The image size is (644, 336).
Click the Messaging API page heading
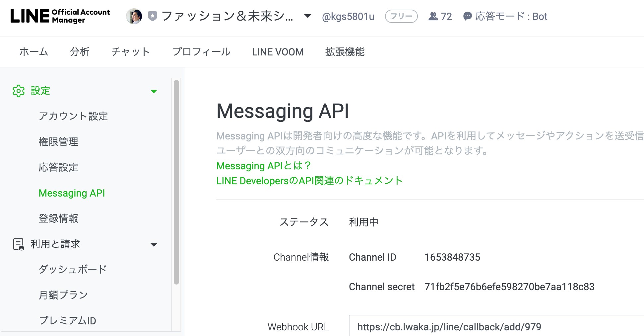(283, 111)
